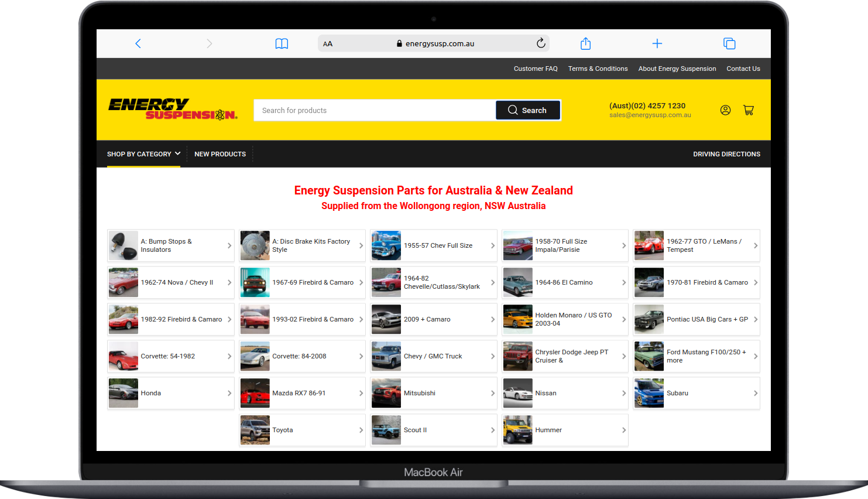Click the 2009 + Camaro car image

(x=386, y=319)
